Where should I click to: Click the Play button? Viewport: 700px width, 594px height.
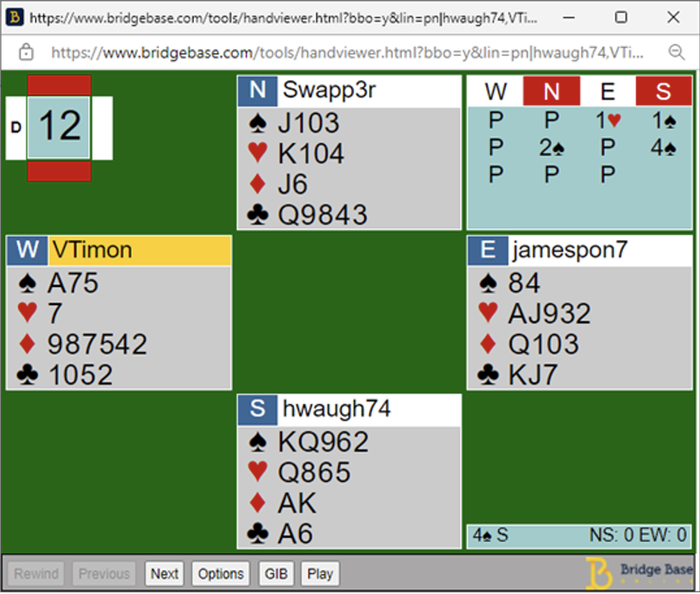[x=320, y=573]
